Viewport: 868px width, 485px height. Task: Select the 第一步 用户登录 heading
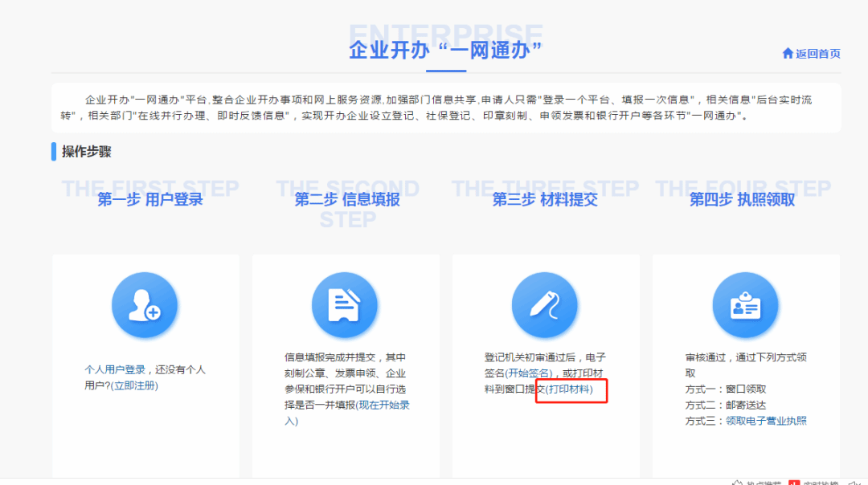[150, 200]
